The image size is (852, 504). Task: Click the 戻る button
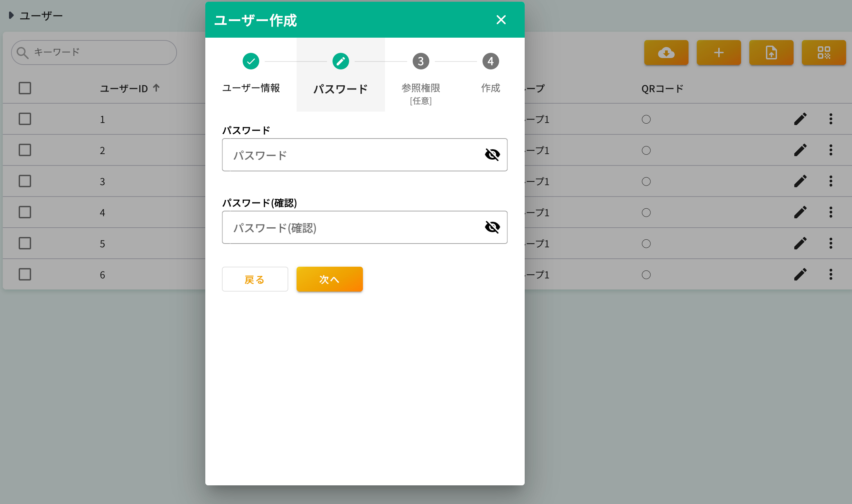[x=255, y=279]
